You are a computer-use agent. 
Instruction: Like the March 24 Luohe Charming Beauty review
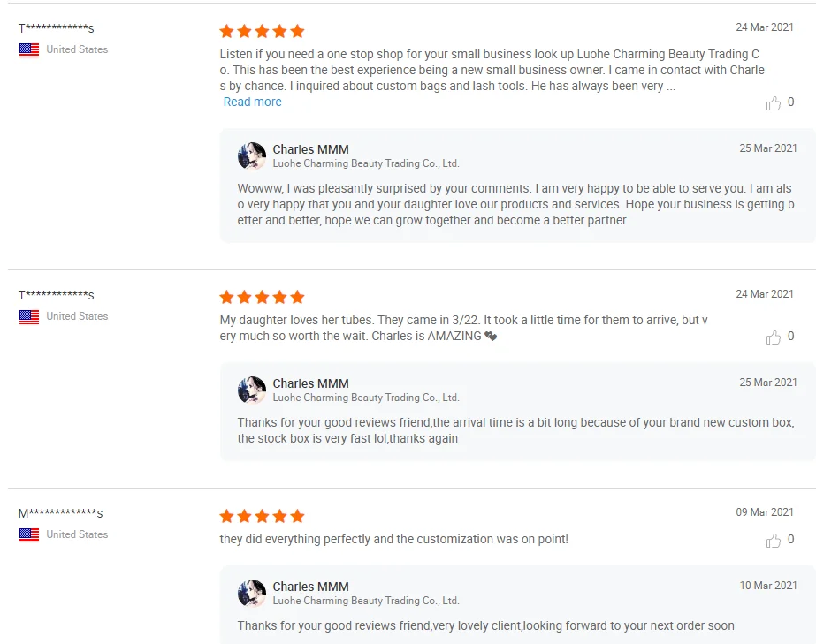774,103
